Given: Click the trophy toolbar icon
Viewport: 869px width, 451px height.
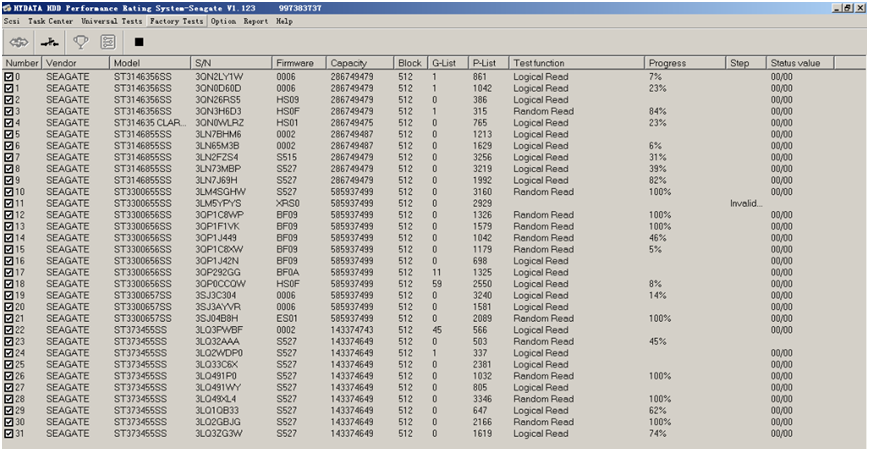Looking at the screenshot, I should point(81,42).
